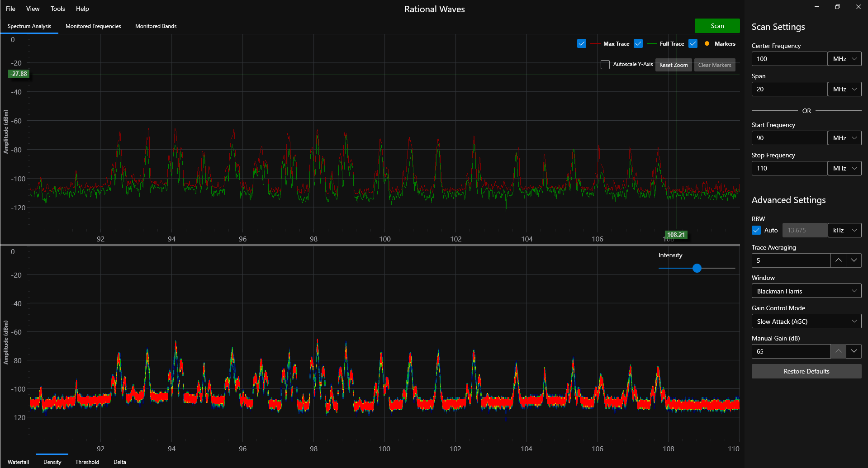Switch to the Monitored Frequencies tab

[93, 26]
